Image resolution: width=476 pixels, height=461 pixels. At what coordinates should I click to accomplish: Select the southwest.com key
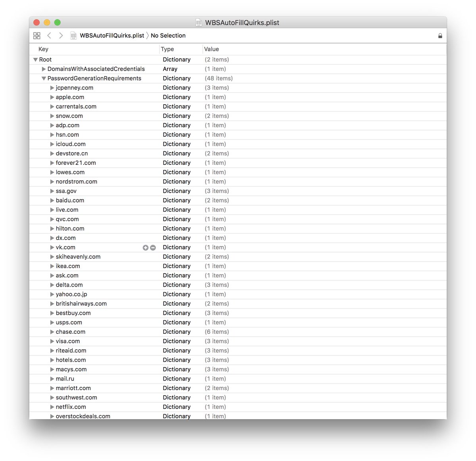77,398
